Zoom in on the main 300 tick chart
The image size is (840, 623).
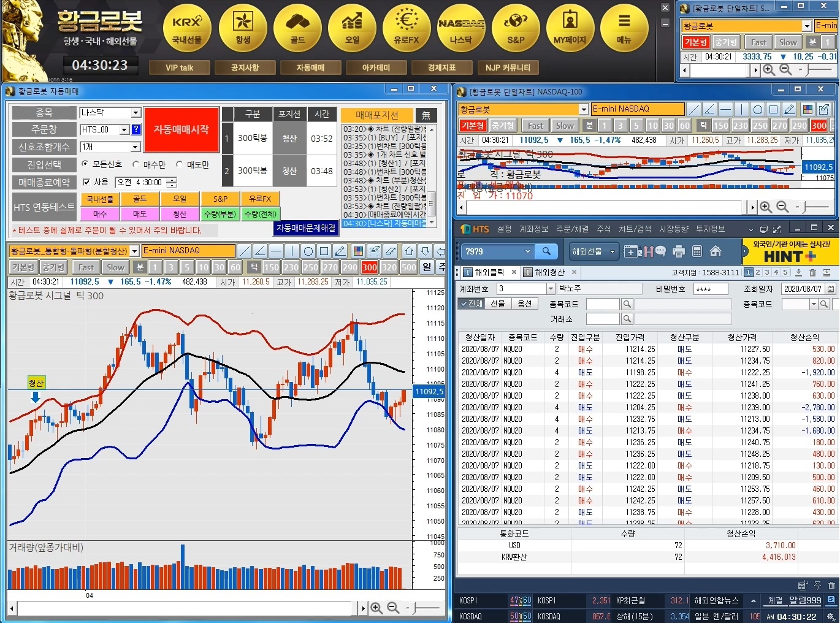point(376,608)
